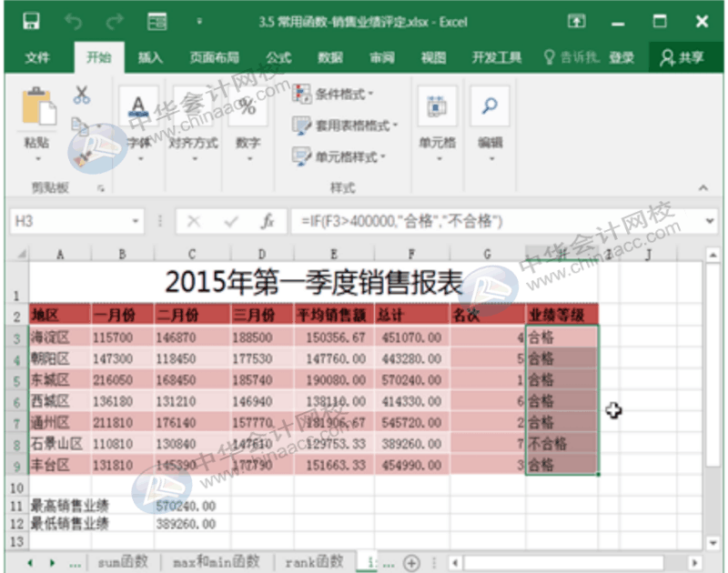Click vertical scrollbar down arrow
This screenshot has height=573, width=728.
click(x=713, y=541)
